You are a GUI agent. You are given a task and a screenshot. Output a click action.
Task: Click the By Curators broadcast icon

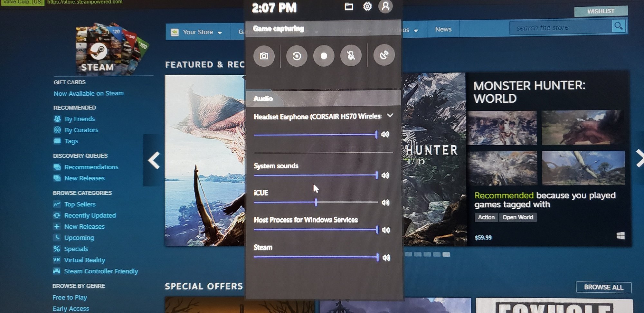pos(57,130)
